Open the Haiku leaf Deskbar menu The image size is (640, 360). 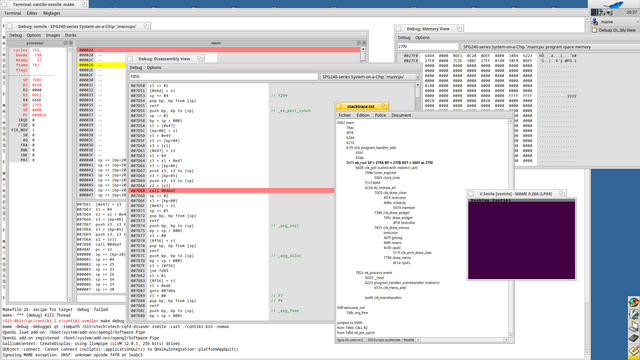pyautogui.click(x=613, y=4)
